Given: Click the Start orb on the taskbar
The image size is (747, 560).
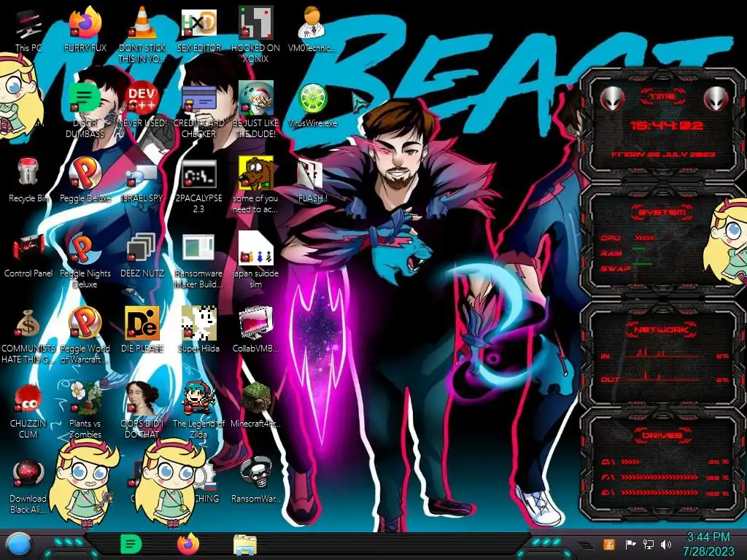Looking at the screenshot, I should click(x=18, y=545).
